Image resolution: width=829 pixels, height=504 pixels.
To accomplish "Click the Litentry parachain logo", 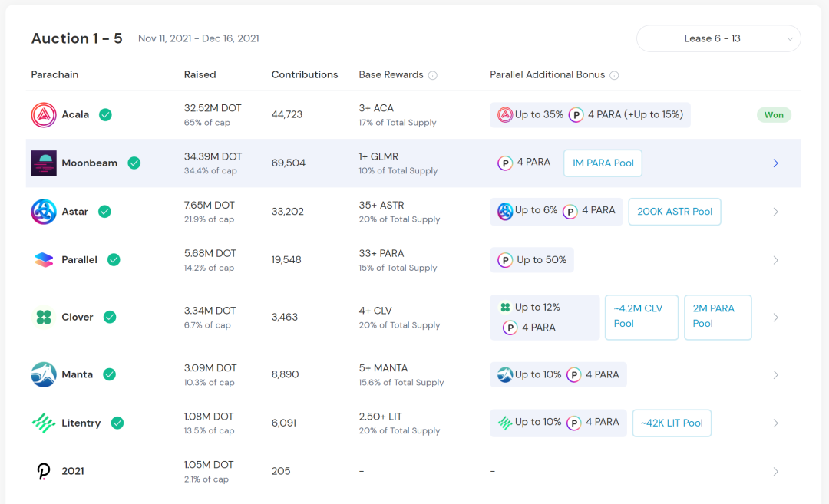I will pyautogui.click(x=43, y=423).
